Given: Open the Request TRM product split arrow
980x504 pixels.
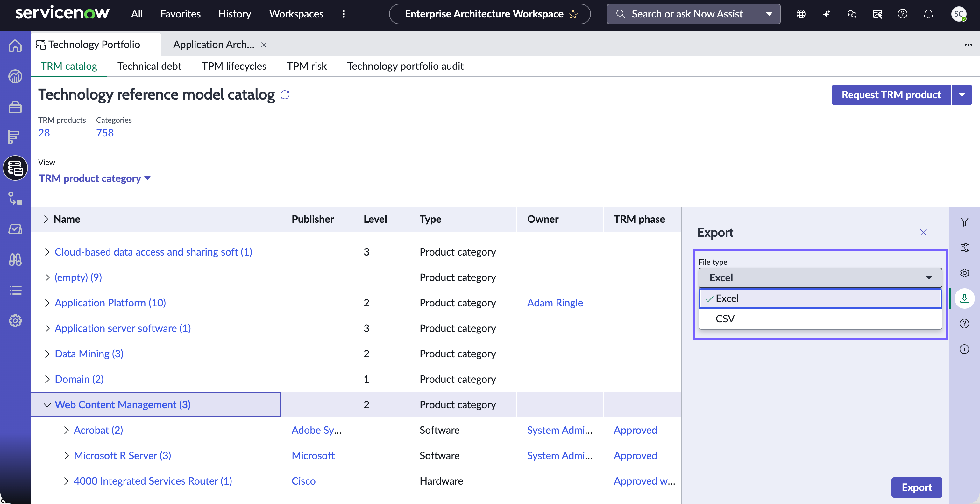Looking at the screenshot, I should coord(962,94).
